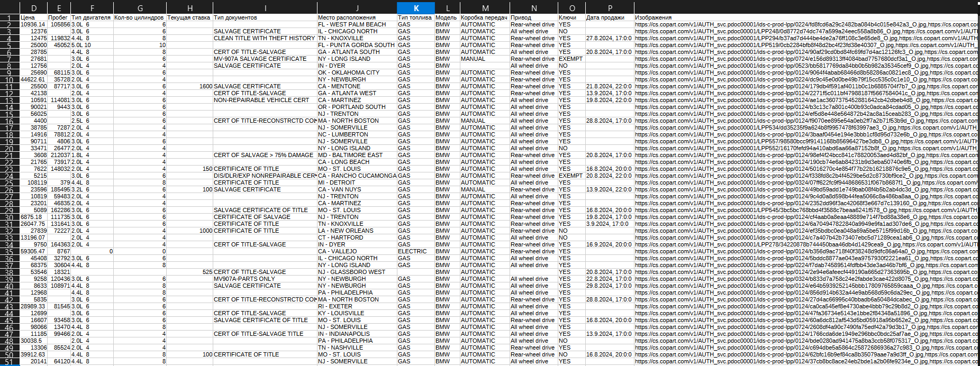Select cell 'MI - DETROIT'
This screenshot has height=366, width=980.
pyautogui.click(x=357, y=182)
